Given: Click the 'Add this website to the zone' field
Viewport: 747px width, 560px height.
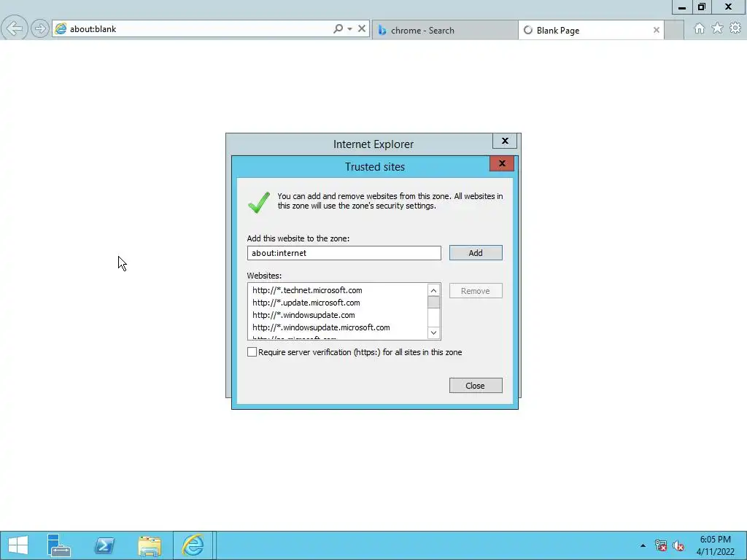Looking at the screenshot, I should click(344, 253).
